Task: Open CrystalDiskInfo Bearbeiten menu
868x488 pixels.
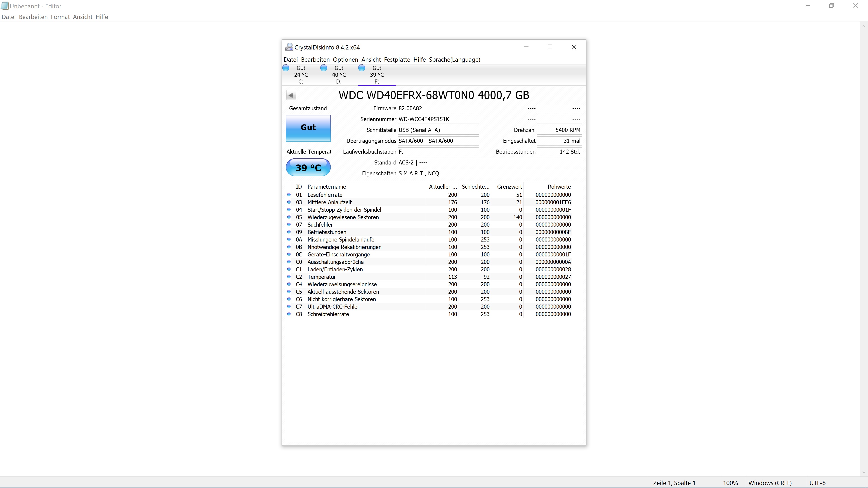Action: tap(315, 60)
